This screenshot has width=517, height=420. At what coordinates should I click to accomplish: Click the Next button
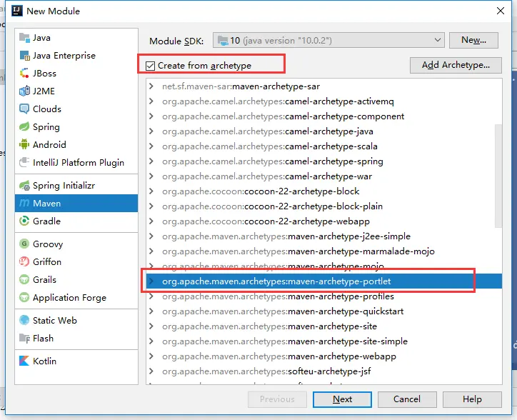[x=342, y=399]
